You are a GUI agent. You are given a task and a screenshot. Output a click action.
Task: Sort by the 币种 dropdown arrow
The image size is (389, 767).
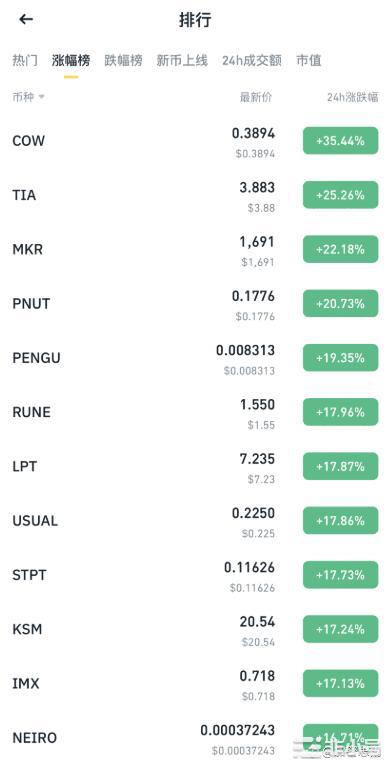[41, 97]
